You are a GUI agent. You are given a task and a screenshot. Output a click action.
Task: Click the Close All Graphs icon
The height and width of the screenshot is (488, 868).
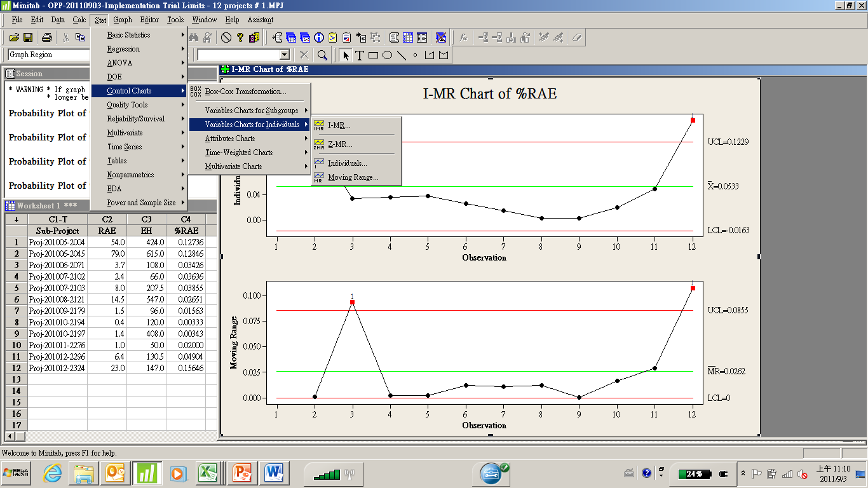[440, 37]
